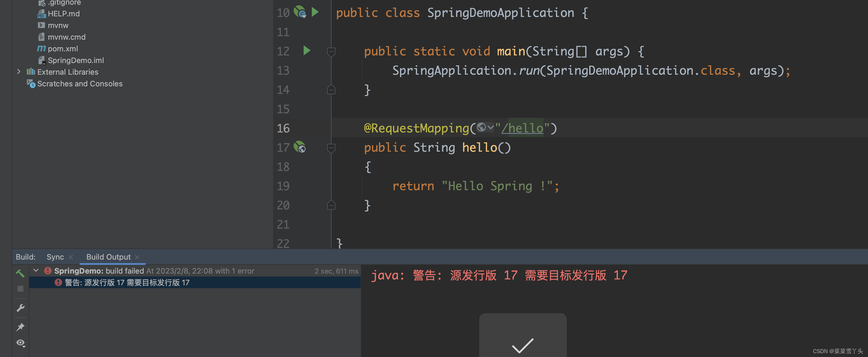Select the .gitignore file
Screen dimensions: 868x357
(64, 3)
